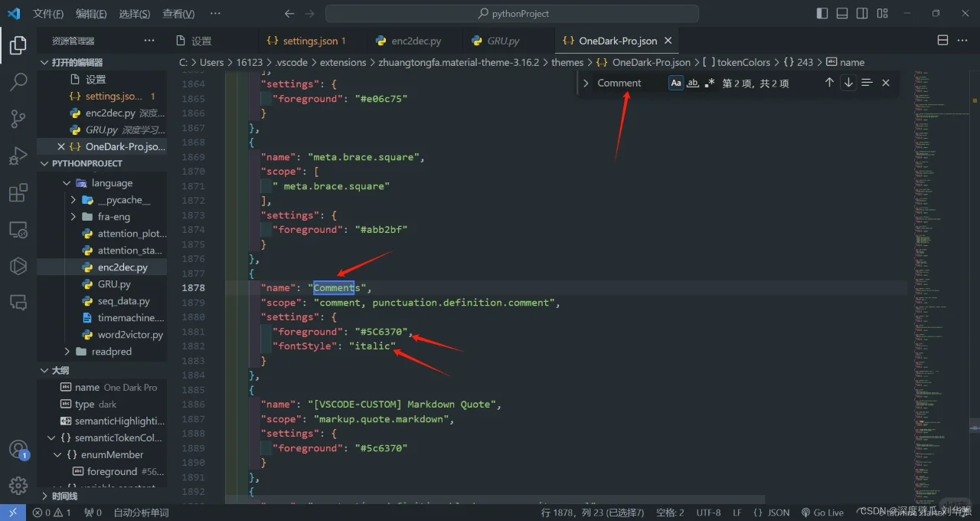This screenshot has height=521, width=980.
Task: Open the 选择(S) menu
Action: click(x=135, y=14)
